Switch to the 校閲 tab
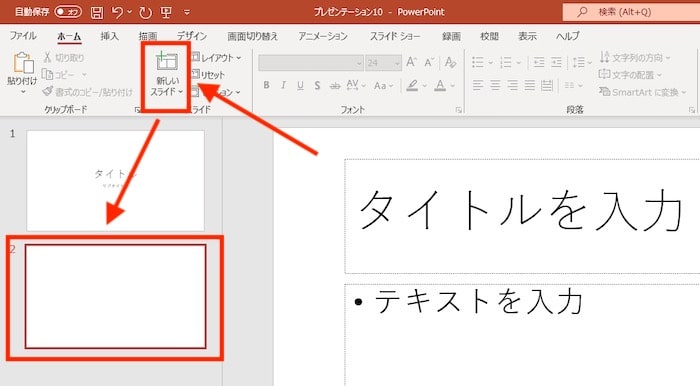The height and width of the screenshot is (386, 700). (489, 36)
